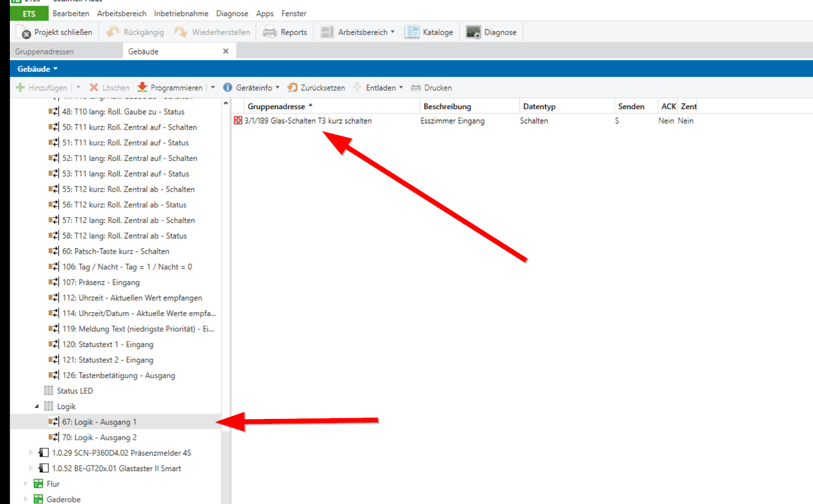Sort by the Gruppenadresse column header

[x=276, y=106]
